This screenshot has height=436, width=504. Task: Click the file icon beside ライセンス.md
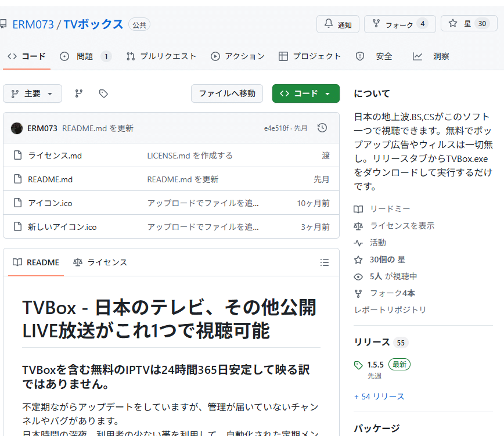pos(17,155)
